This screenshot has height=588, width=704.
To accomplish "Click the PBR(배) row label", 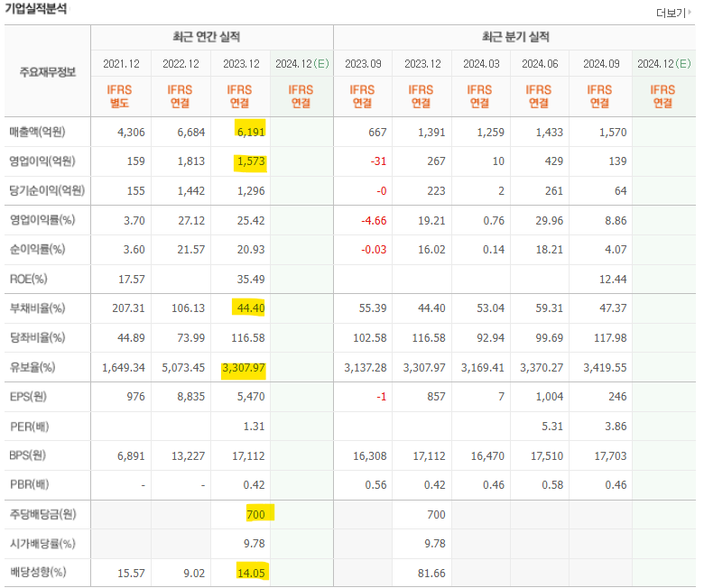I will [29, 484].
